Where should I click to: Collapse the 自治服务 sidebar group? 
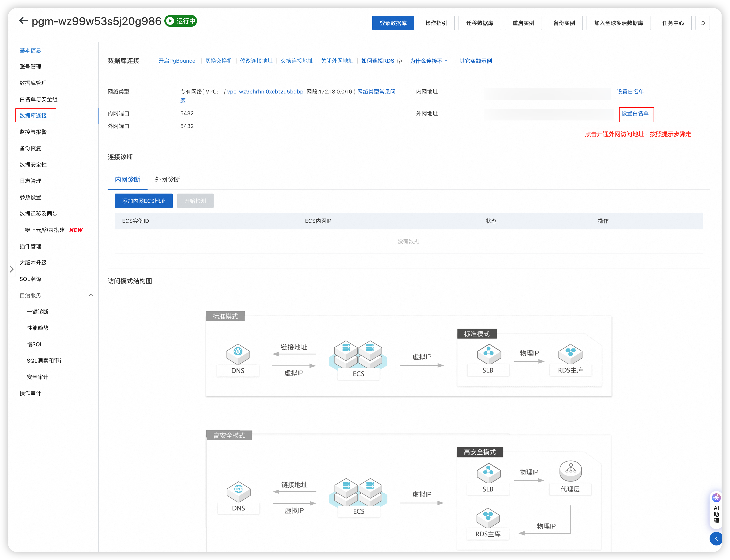91,295
